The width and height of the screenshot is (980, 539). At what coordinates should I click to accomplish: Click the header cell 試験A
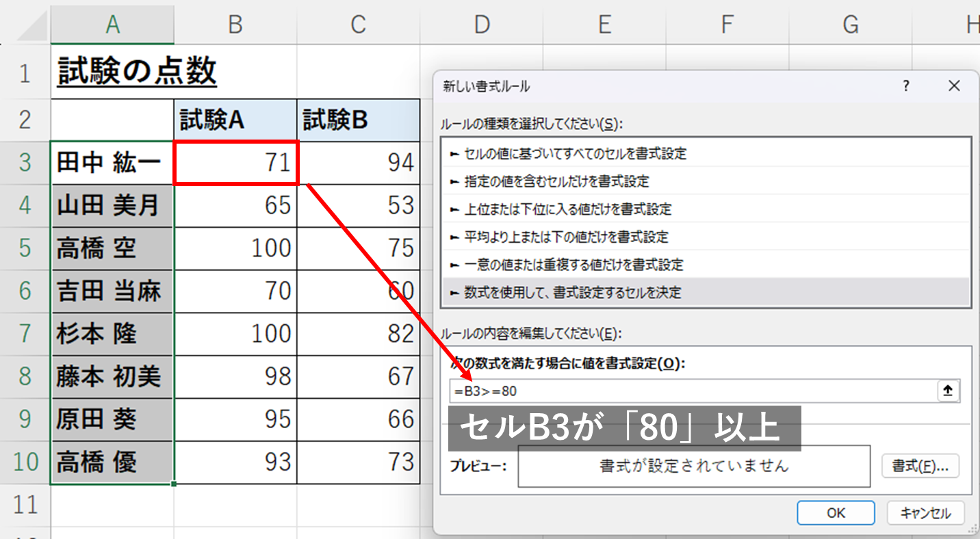click(235, 120)
